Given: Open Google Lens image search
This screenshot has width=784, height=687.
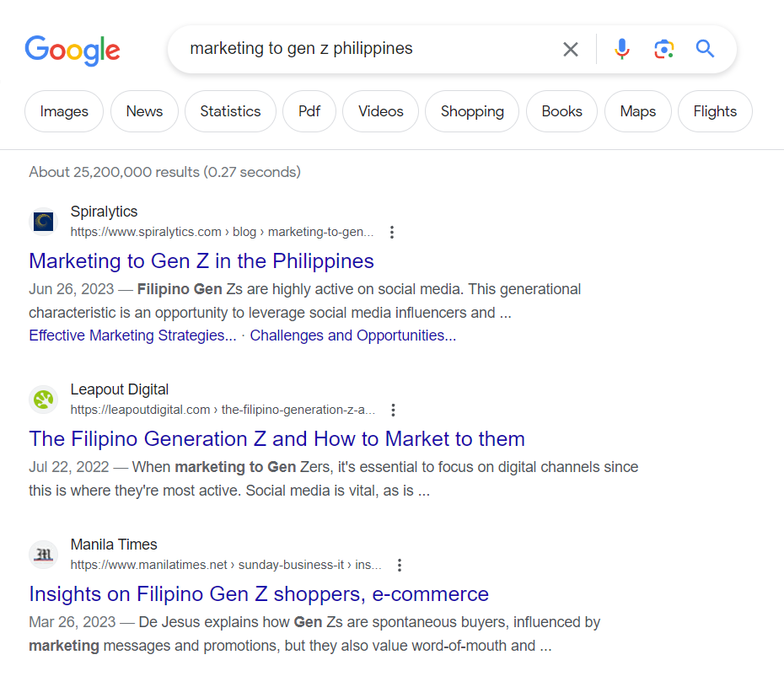Looking at the screenshot, I should click(664, 49).
